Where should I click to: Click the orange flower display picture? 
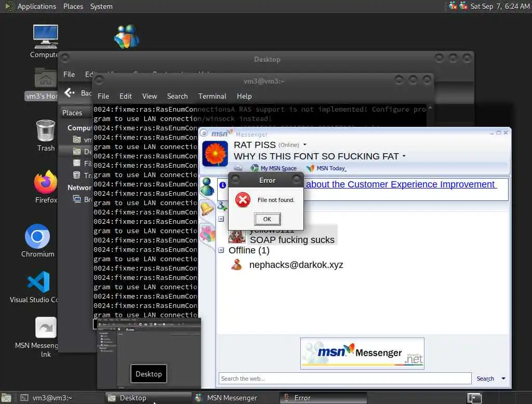[215, 154]
